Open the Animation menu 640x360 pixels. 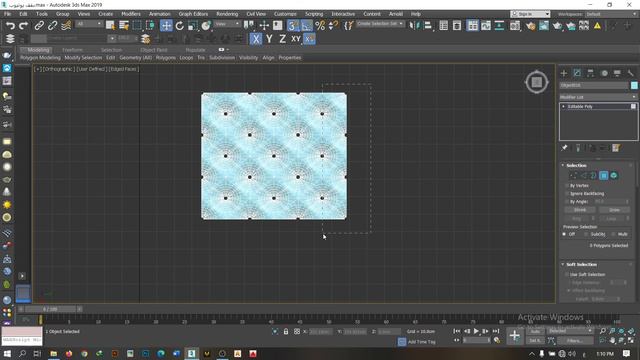[x=160, y=14]
